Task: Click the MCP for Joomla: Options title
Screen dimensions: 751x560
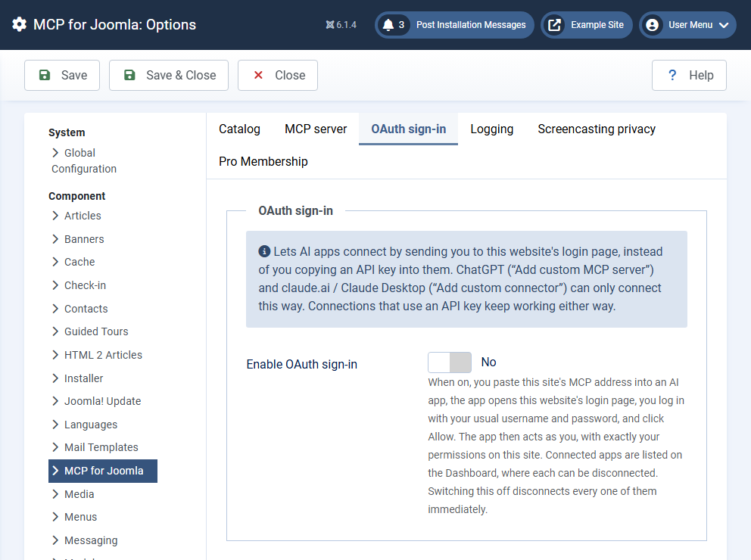Action: [x=114, y=24]
